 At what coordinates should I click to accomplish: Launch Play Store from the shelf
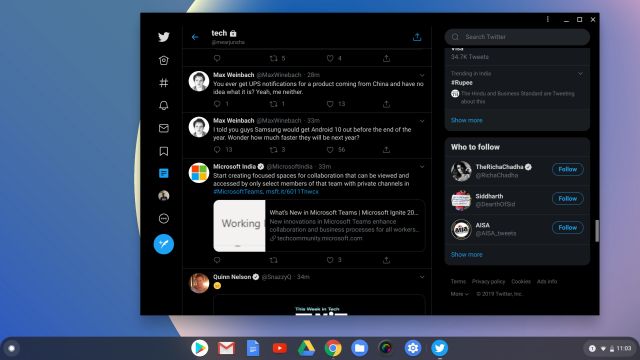[x=200, y=348]
